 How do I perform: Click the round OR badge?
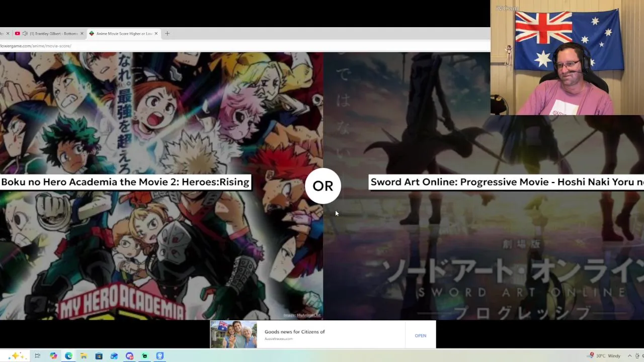pos(323,186)
